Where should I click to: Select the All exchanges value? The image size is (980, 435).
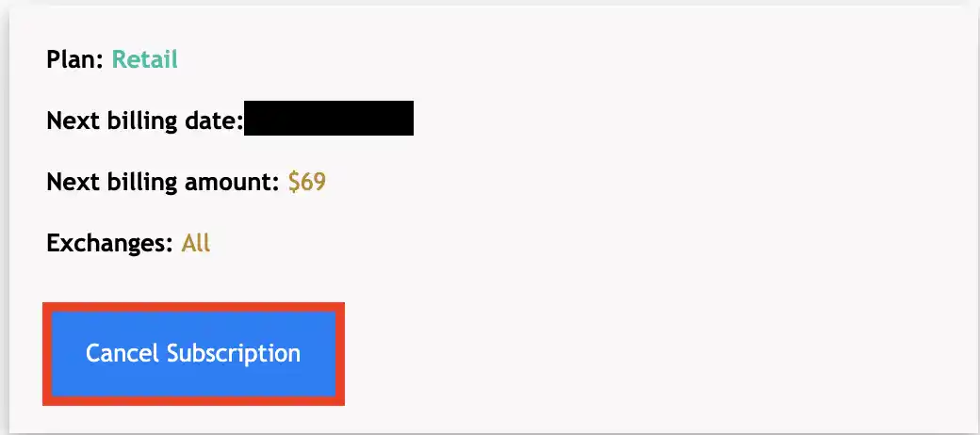pos(196,243)
